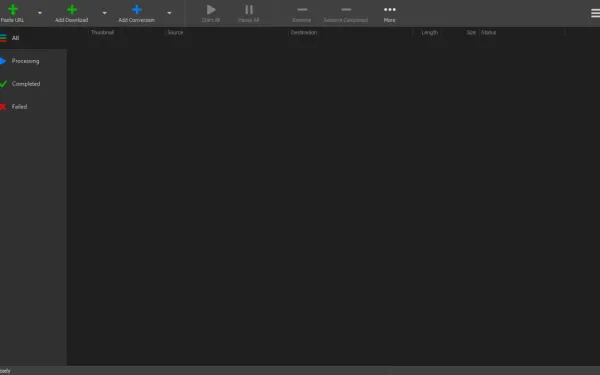Pause all downloads with pause icon

pos(249,10)
